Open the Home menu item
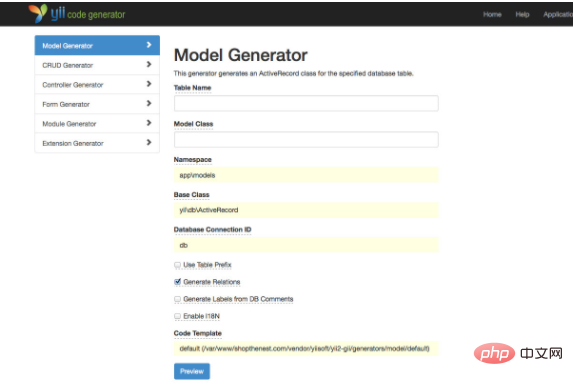 click(492, 14)
